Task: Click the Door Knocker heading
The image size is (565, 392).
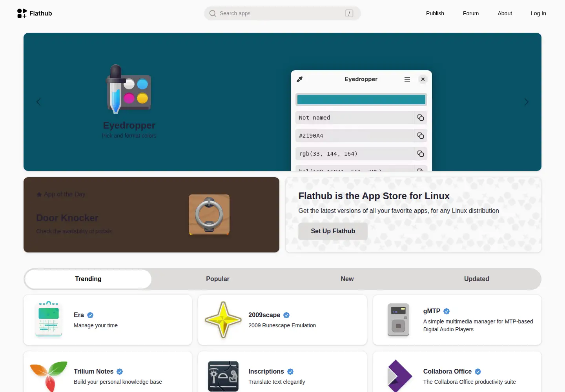Action: tap(67, 218)
